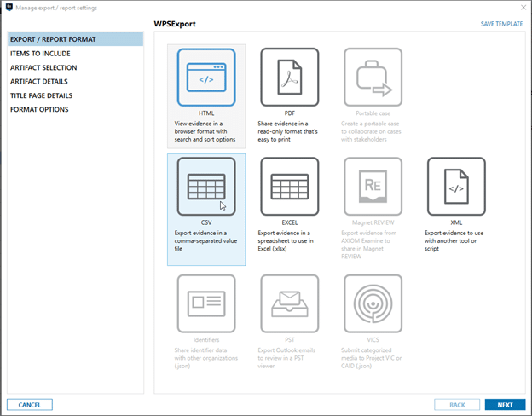The height and width of the screenshot is (416, 532).
Task: Open the Artifact Selection section
Action: 75,67
